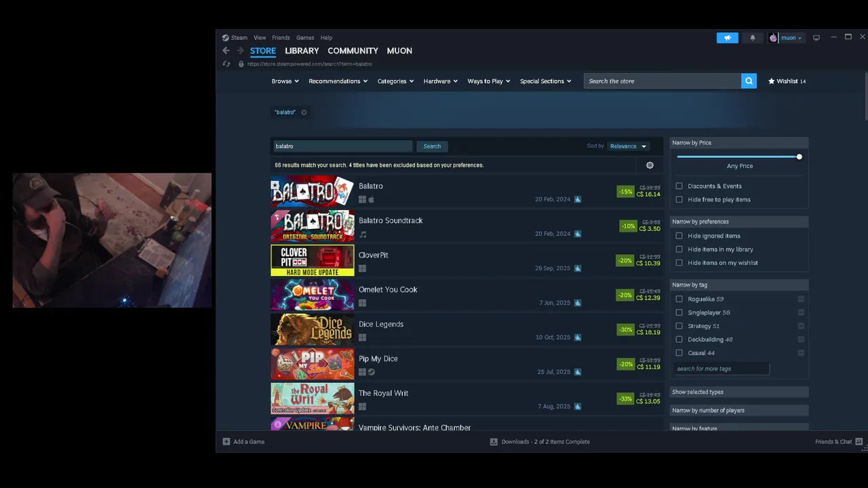Click the review icon on CloverPit row

tap(578, 268)
